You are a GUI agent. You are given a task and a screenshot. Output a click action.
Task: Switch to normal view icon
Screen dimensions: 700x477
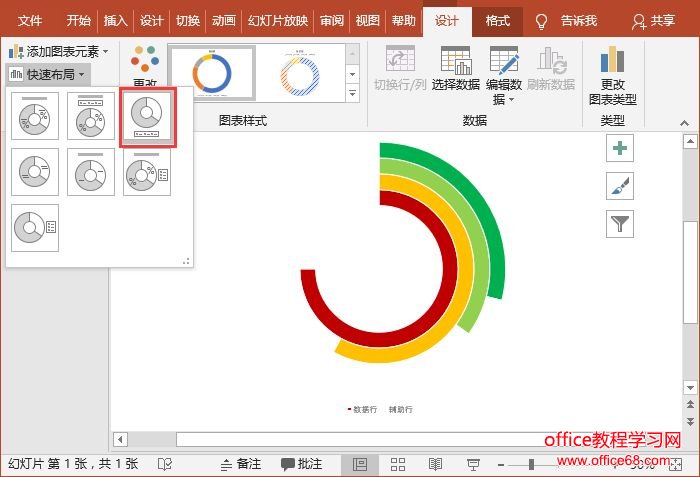coord(360,464)
